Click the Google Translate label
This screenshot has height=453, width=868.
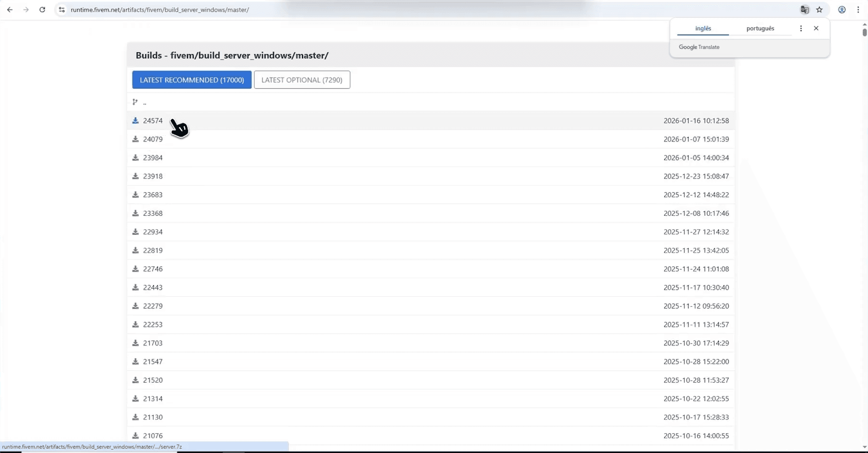699,47
